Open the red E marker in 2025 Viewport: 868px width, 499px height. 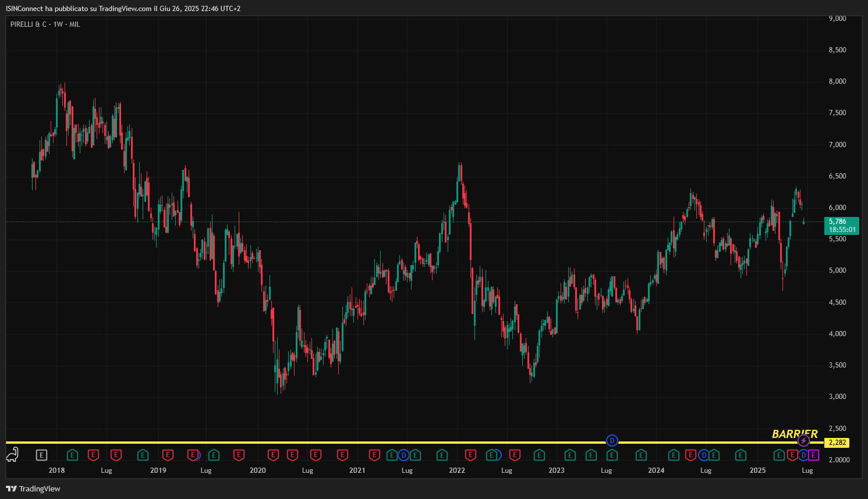[x=792, y=455]
